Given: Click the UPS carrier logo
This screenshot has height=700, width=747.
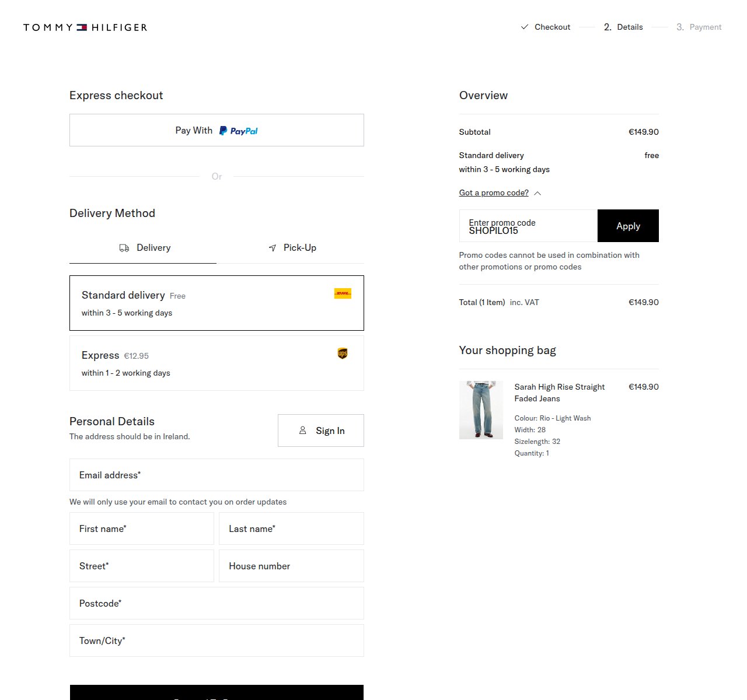Looking at the screenshot, I should tap(343, 353).
